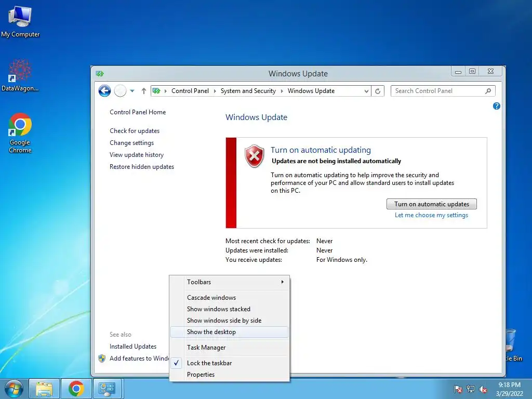
Task: Expand arrow before Control Panel breadcrumb
Action: point(166,91)
